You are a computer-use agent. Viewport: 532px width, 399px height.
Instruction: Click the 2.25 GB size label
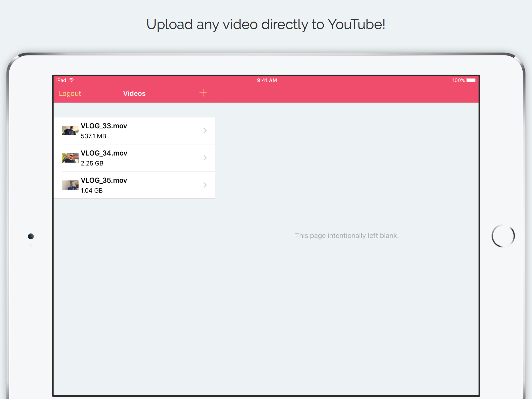coord(92,163)
